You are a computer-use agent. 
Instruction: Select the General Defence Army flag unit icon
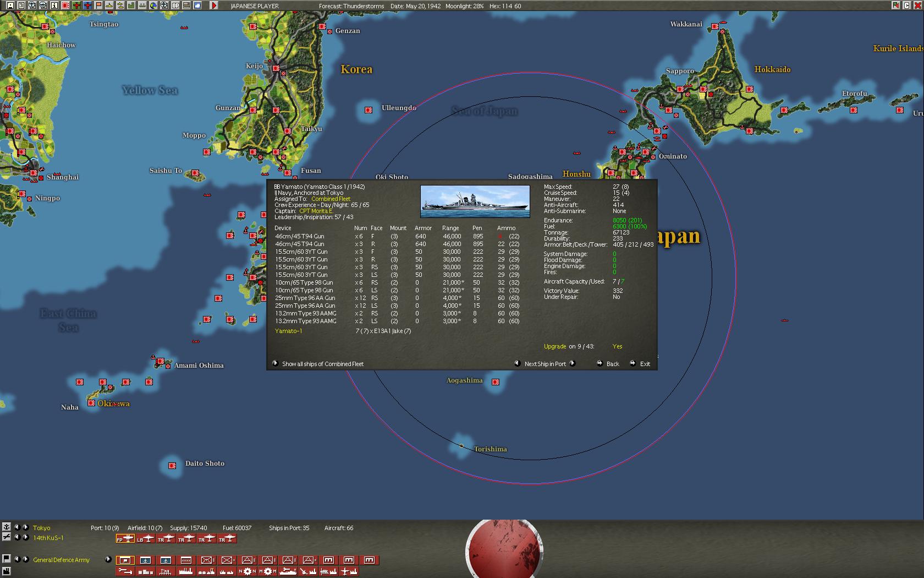[125, 560]
